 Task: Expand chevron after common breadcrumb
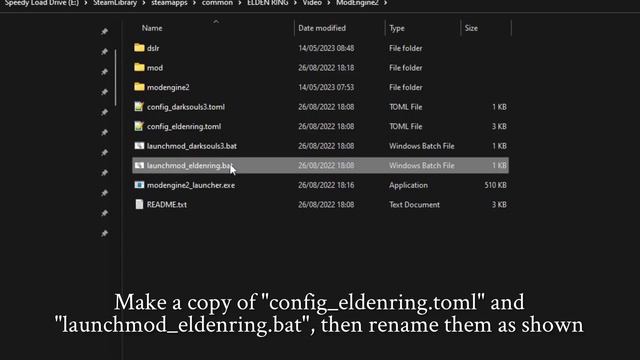pyautogui.click(x=240, y=3)
